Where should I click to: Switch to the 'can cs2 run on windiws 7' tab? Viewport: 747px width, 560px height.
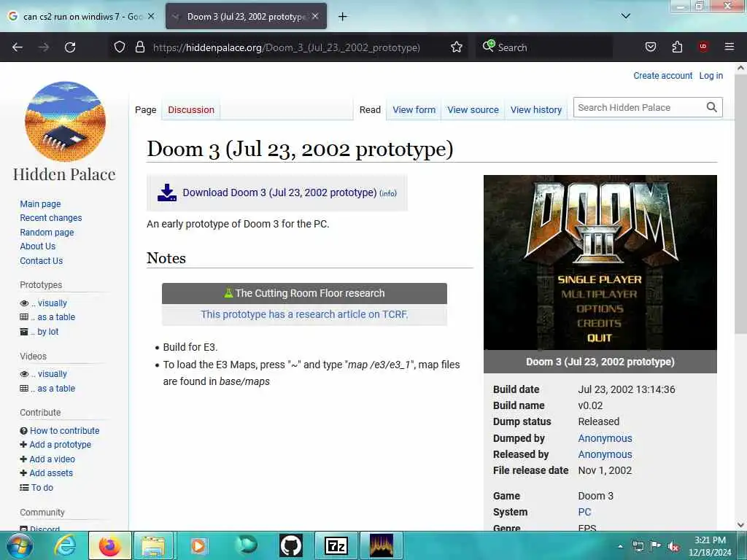point(82,17)
